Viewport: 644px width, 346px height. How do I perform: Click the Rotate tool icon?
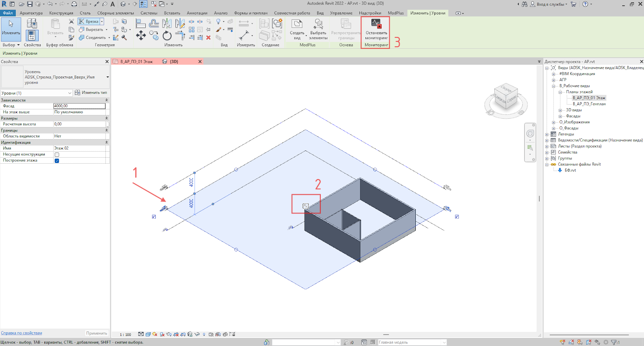(167, 36)
